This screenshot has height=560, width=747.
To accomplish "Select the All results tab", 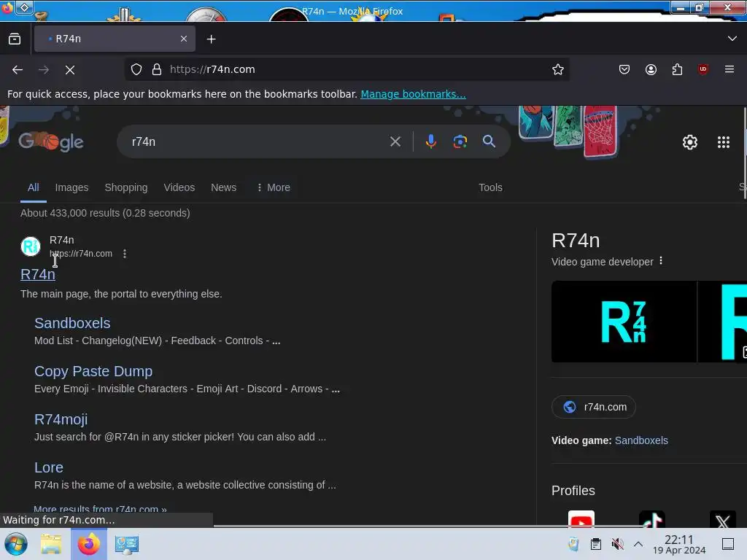I will [34, 187].
